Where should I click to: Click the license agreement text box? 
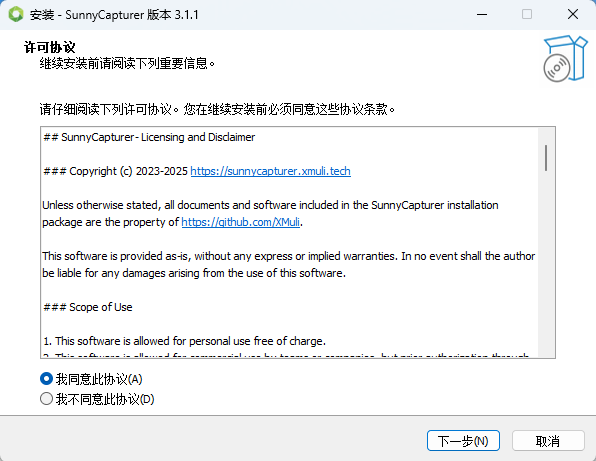click(298, 242)
